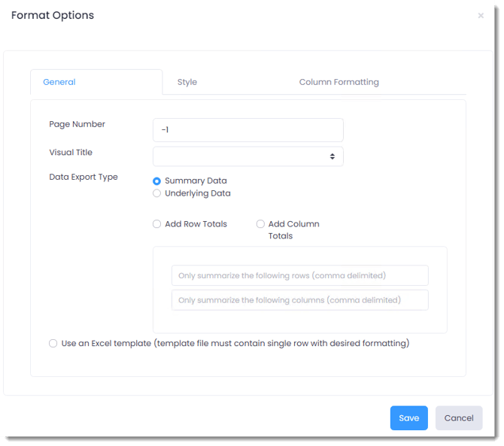Click the Visual Title dropdown arrow icon
The height and width of the screenshot is (446, 504).
[x=332, y=156]
